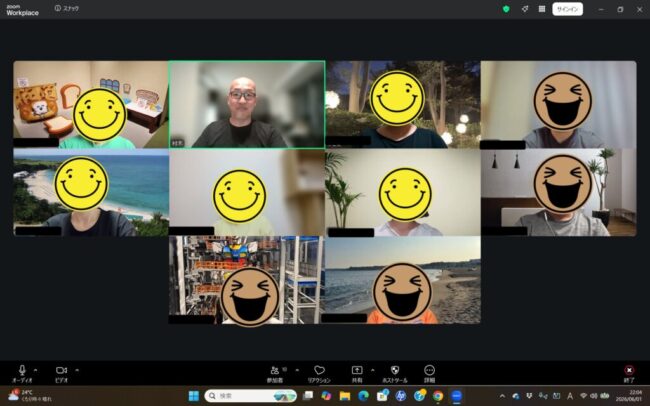Open the more options ellipsis menu
This screenshot has height=406, width=650.
[429, 374]
